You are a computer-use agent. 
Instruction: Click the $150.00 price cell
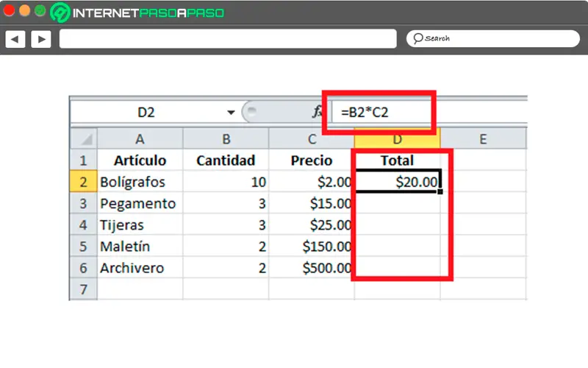tap(312, 247)
